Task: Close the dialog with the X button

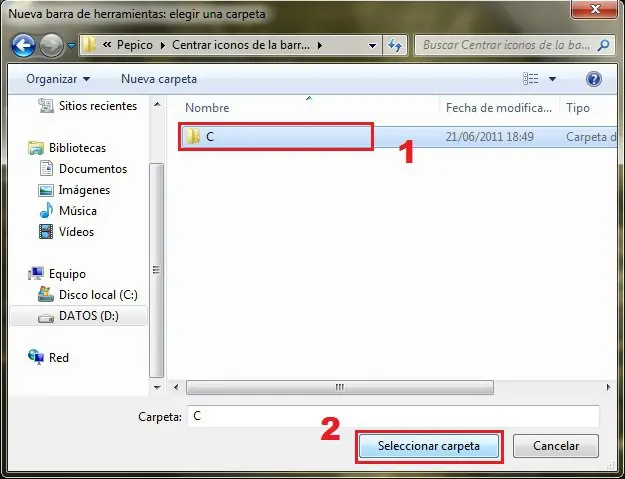Action: [594, 9]
